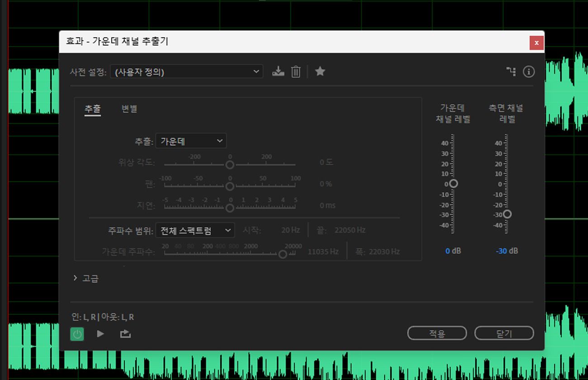Apply the effect with 적용 button
This screenshot has height=380, width=588.
point(437,332)
